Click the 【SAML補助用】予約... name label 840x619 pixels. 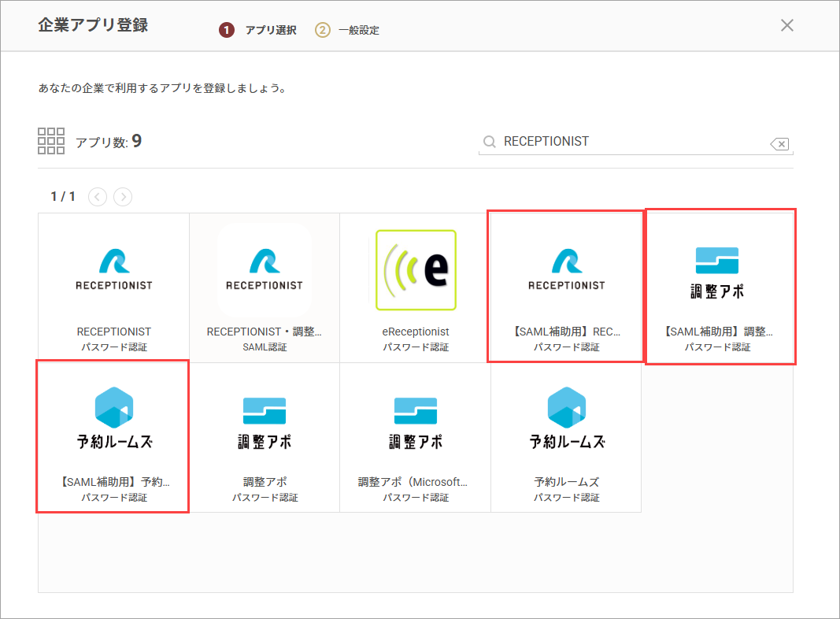pos(114,482)
